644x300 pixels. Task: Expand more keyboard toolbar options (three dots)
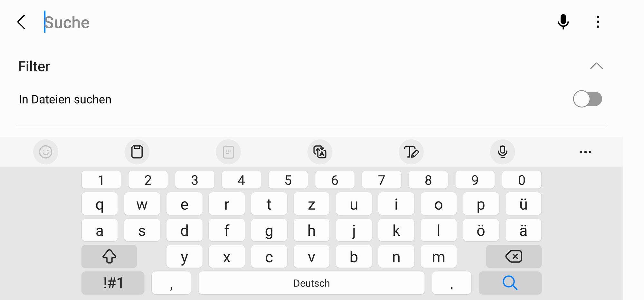[585, 152]
